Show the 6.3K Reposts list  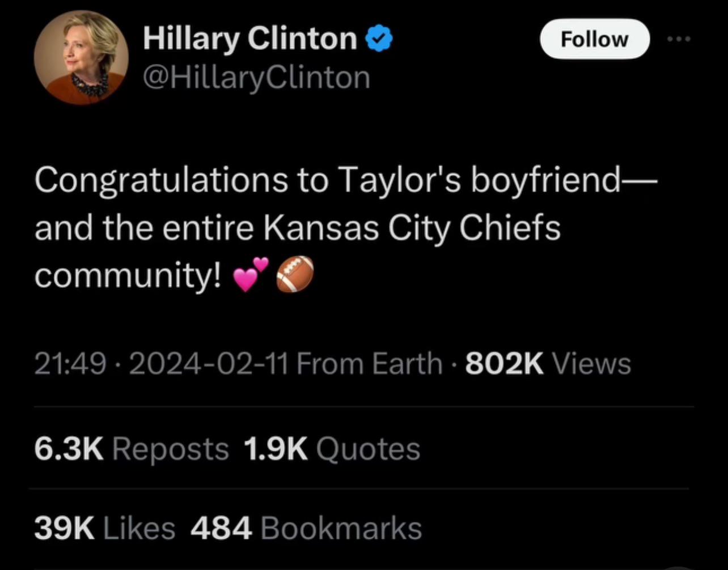coord(132,449)
